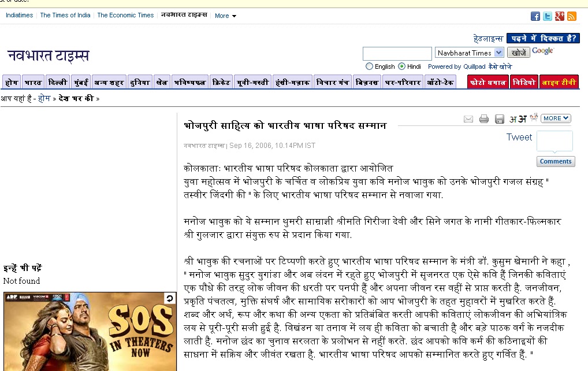The image size is (588, 371).
Task: Open the ऑटो-टेक navigation tab
Action: pos(440,82)
